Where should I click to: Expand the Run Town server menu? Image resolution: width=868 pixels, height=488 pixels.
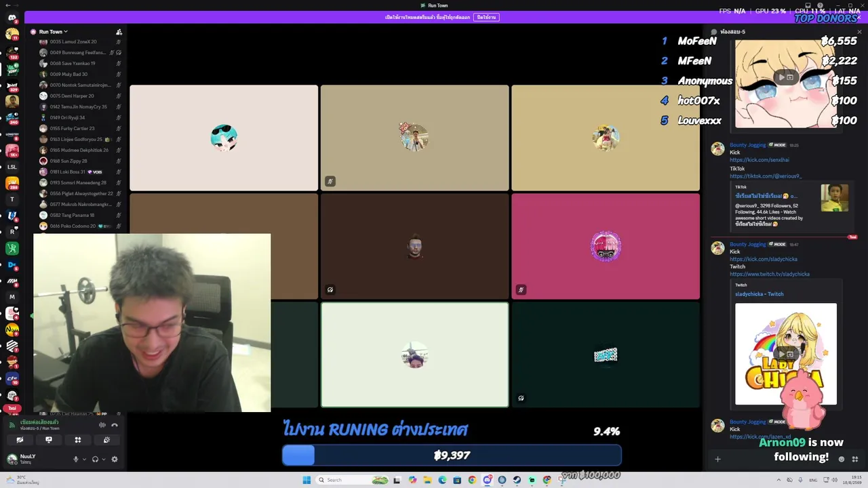tap(53, 32)
